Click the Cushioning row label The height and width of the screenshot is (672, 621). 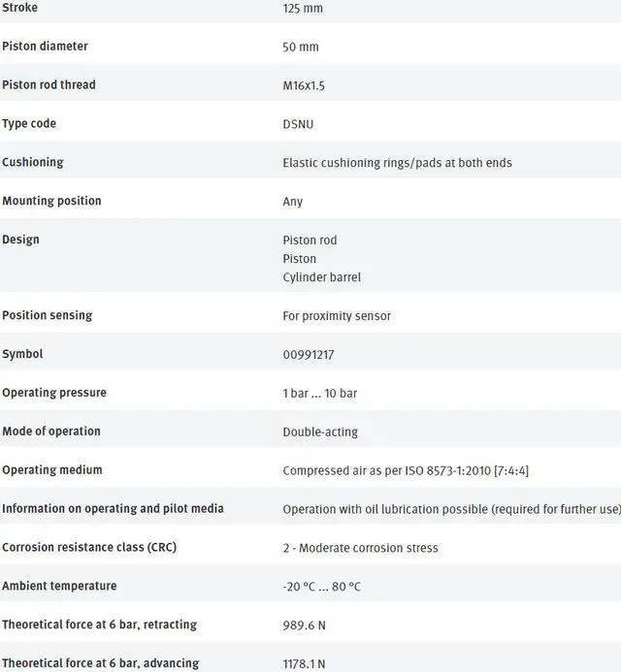pos(33,163)
